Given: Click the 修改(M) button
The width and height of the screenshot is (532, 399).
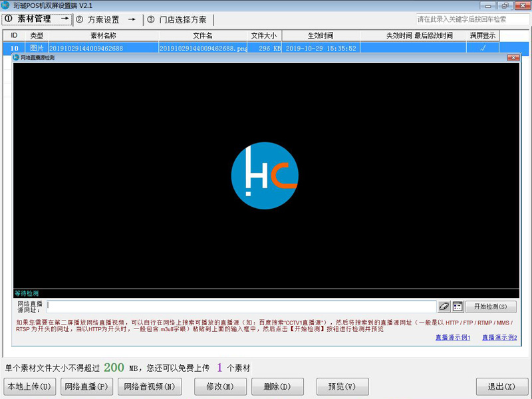Looking at the screenshot, I should [220, 387].
